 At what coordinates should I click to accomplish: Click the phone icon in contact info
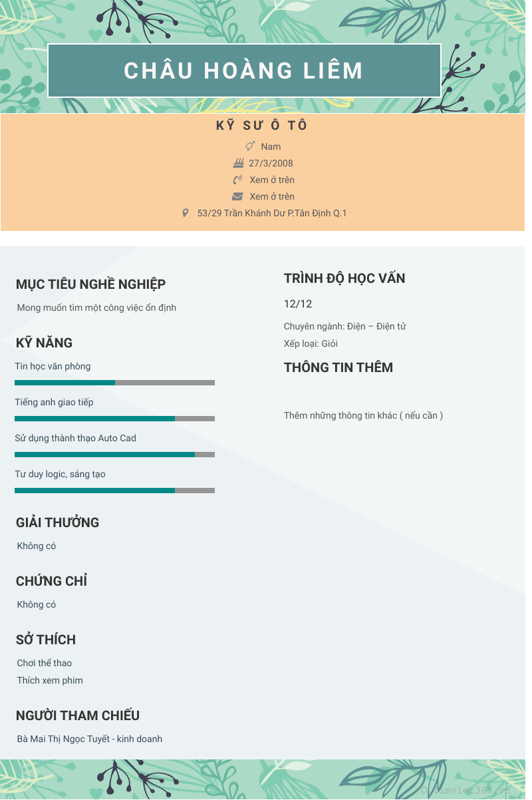coord(237,180)
